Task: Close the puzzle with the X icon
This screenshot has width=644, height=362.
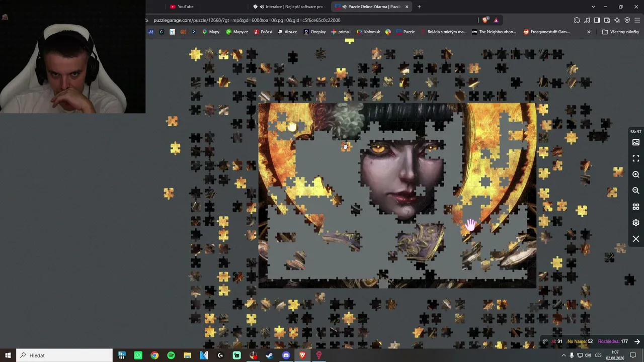Action: pyautogui.click(x=636, y=239)
